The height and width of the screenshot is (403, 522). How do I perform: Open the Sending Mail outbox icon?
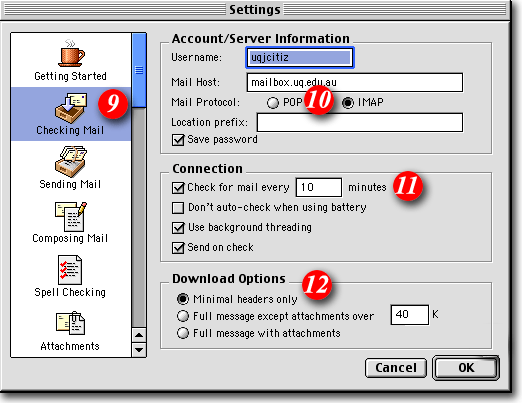point(71,161)
